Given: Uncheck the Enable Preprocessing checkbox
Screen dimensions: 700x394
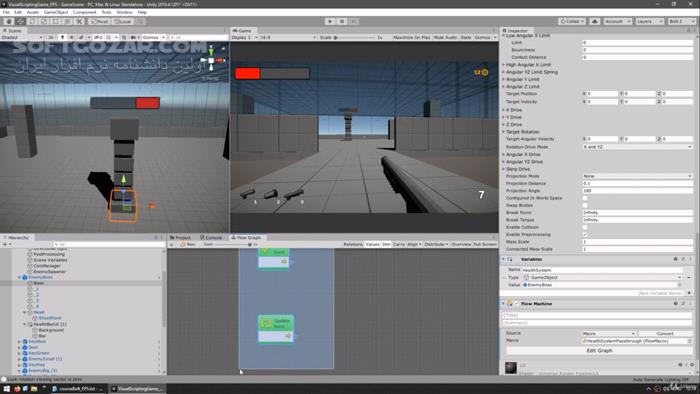Looking at the screenshot, I should [x=585, y=235].
